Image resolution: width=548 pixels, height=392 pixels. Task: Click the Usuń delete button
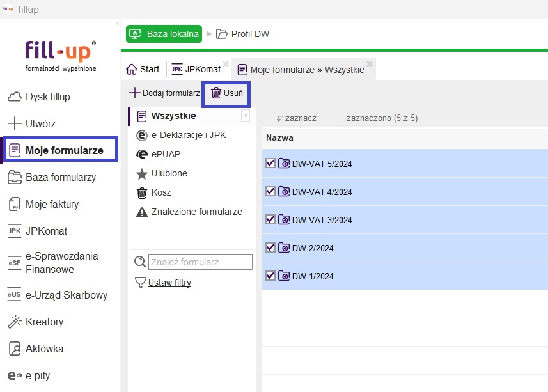[226, 94]
